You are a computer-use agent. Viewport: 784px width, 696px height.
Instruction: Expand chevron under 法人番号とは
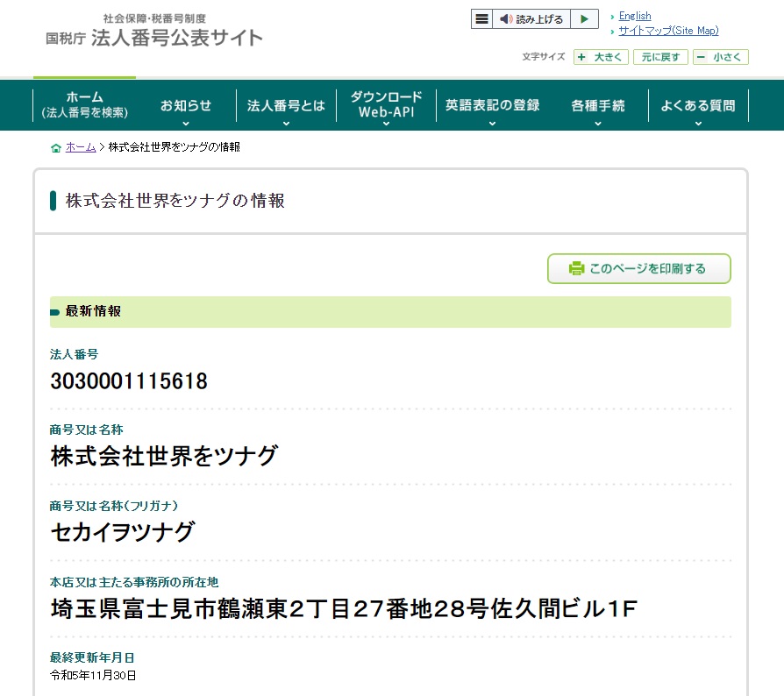point(286,124)
